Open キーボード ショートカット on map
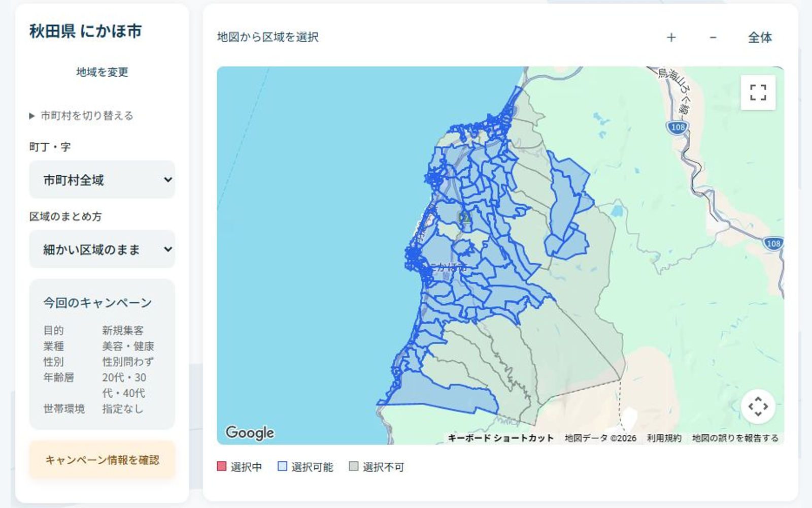812x508 pixels. coord(501,438)
